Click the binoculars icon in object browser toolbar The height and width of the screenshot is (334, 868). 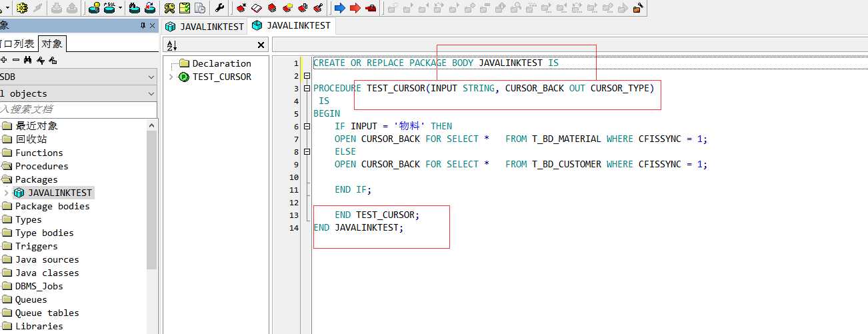(27, 60)
